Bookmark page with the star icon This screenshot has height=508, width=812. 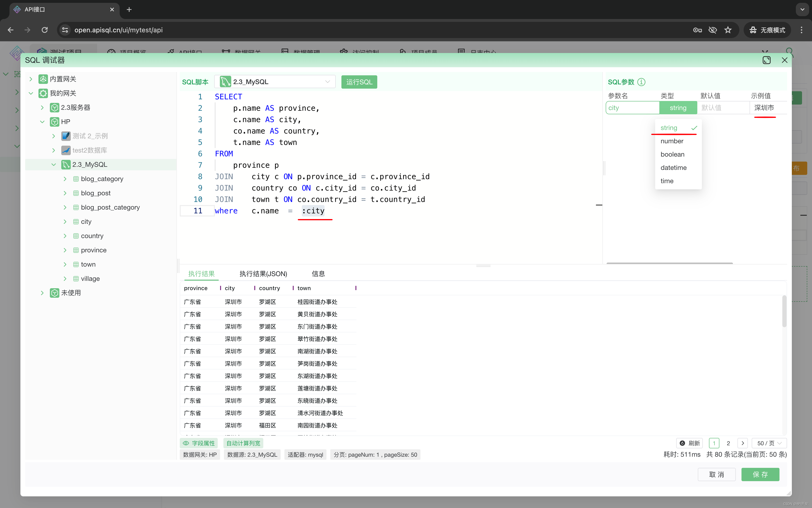click(728, 30)
